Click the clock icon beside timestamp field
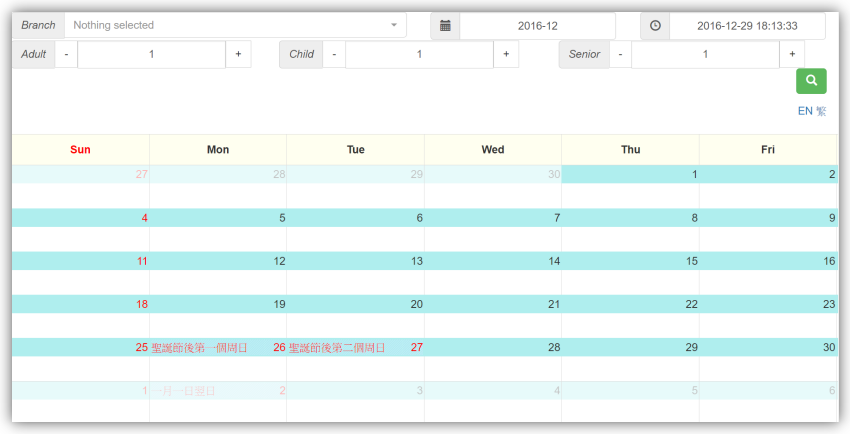This screenshot has width=850, height=434. click(655, 25)
